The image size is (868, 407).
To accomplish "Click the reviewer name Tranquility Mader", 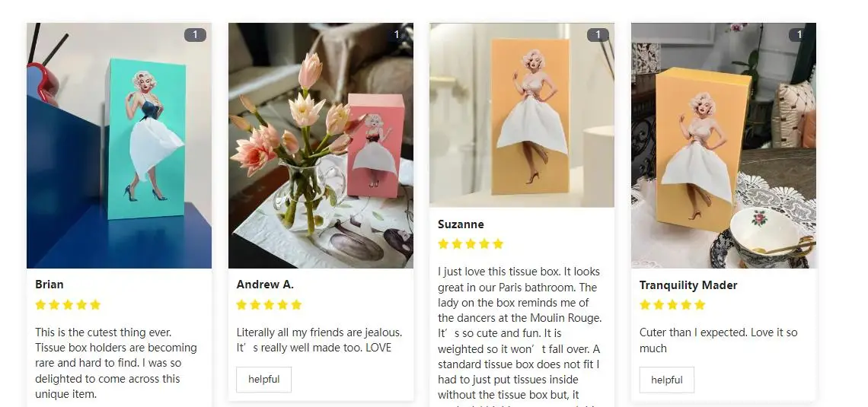I will tap(688, 285).
